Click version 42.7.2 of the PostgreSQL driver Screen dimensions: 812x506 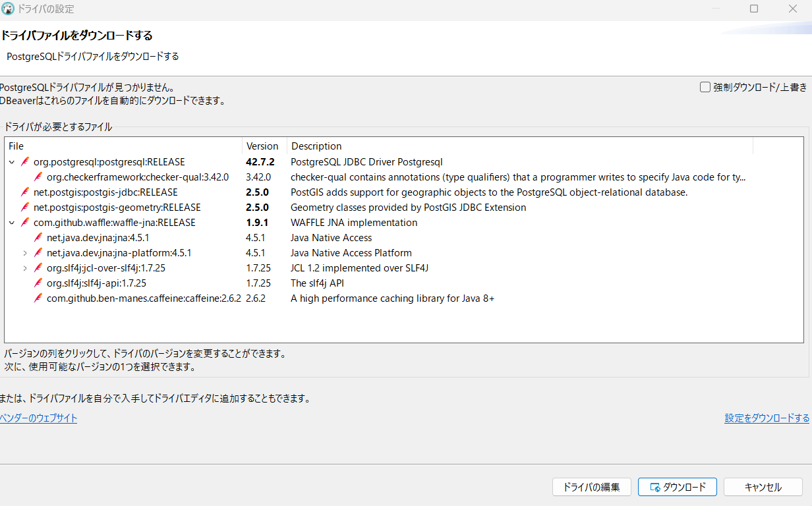click(x=260, y=162)
